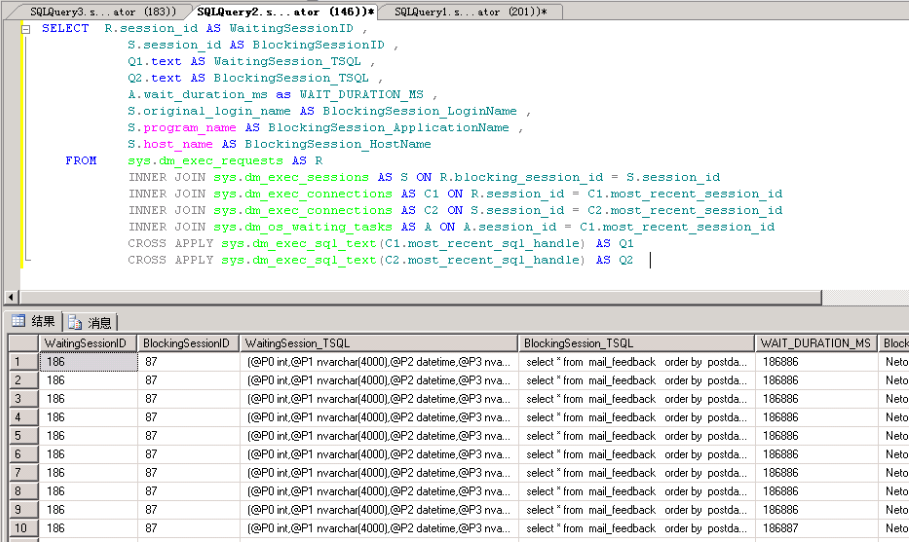Click the messages page icon on 消息 tab
The width and height of the screenshot is (918, 542).
74,323
